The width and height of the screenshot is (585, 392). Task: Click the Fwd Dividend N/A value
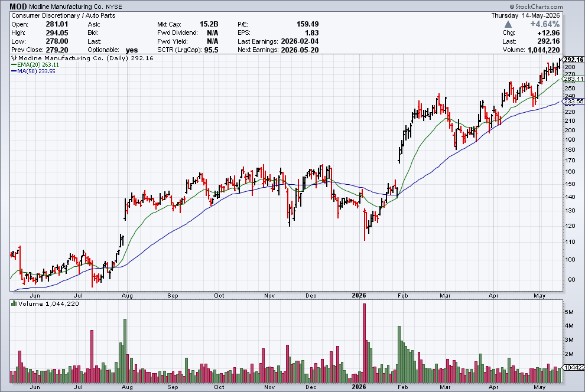(x=213, y=33)
